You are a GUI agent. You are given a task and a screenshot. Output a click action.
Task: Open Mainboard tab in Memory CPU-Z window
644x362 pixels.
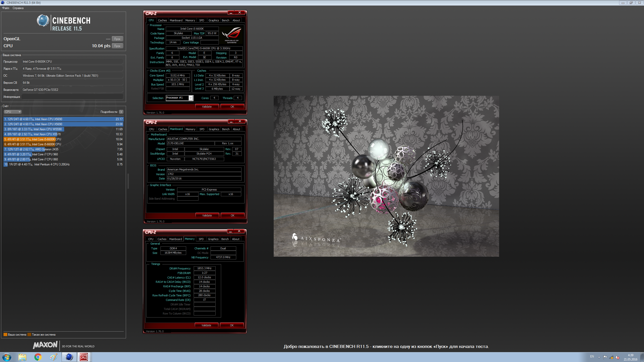click(x=176, y=239)
